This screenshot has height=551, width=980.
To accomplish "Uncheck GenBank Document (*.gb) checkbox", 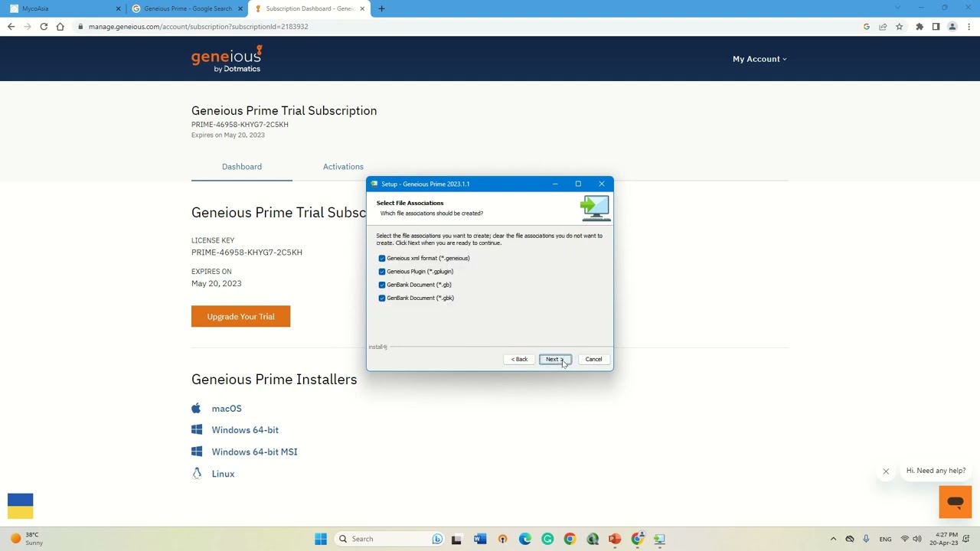I will (382, 285).
